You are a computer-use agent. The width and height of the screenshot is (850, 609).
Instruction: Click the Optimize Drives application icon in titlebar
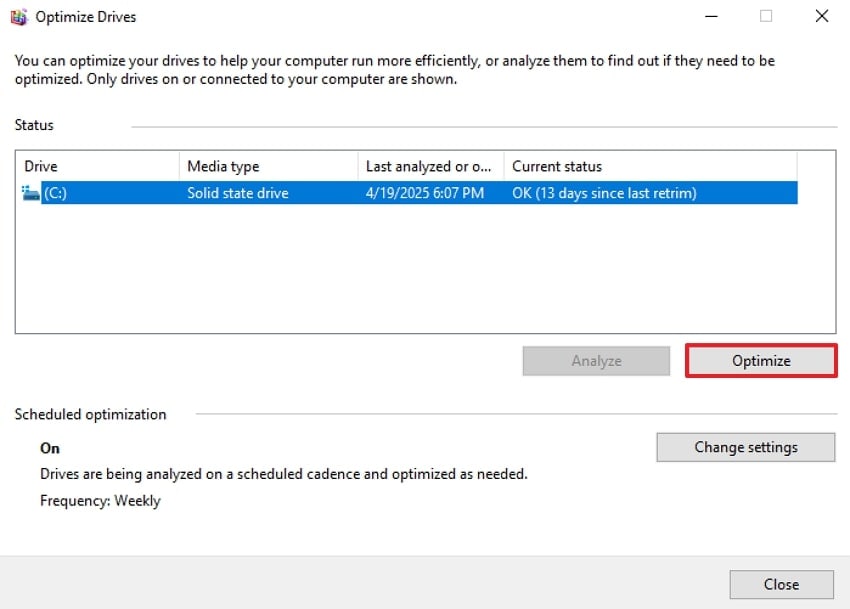(x=18, y=16)
